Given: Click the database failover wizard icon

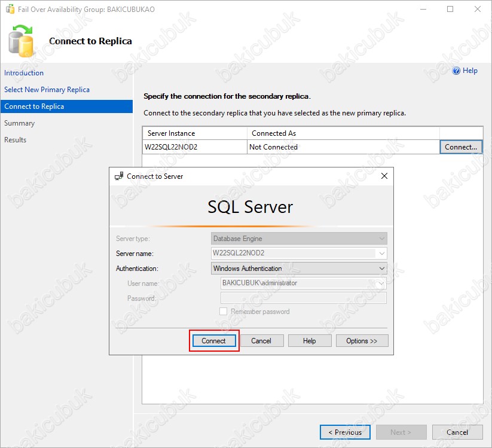Looking at the screenshot, I should [21, 41].
